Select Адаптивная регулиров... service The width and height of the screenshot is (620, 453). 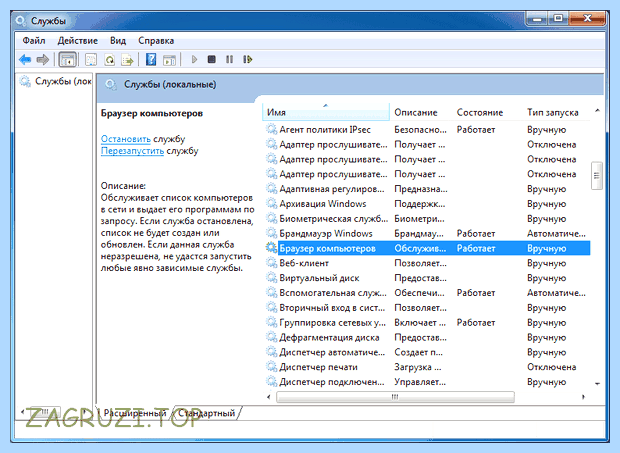[x=428, y=189]
